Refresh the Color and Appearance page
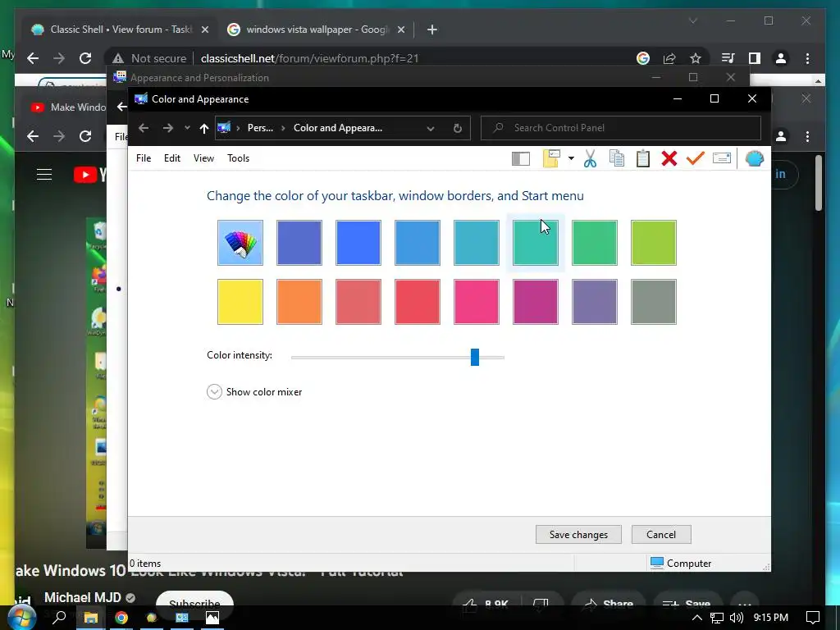The height and width of the screenshot is (630, 840). (x=457, y=129)
